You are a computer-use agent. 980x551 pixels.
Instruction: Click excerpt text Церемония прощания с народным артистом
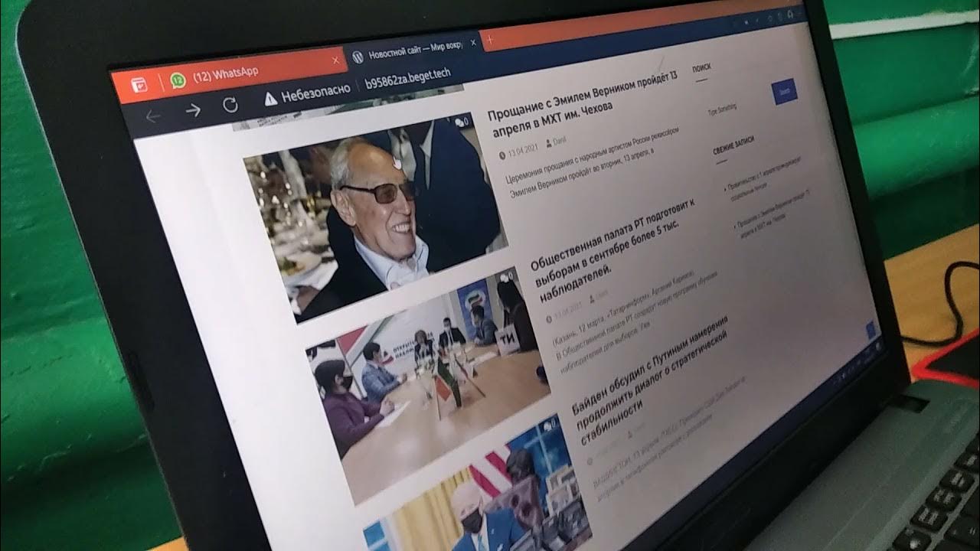point(593,165)
